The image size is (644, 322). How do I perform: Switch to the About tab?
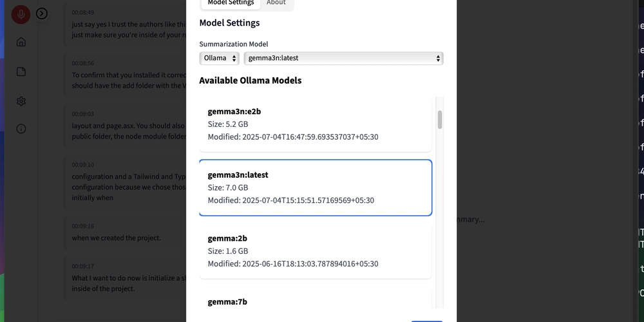point(276,3)
